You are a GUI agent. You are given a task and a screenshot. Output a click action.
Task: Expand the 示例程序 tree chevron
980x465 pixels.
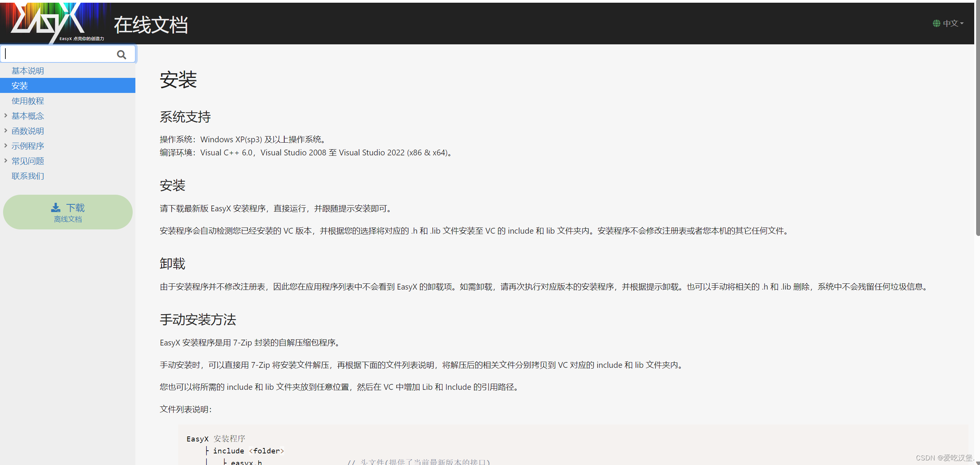point(5,145)
